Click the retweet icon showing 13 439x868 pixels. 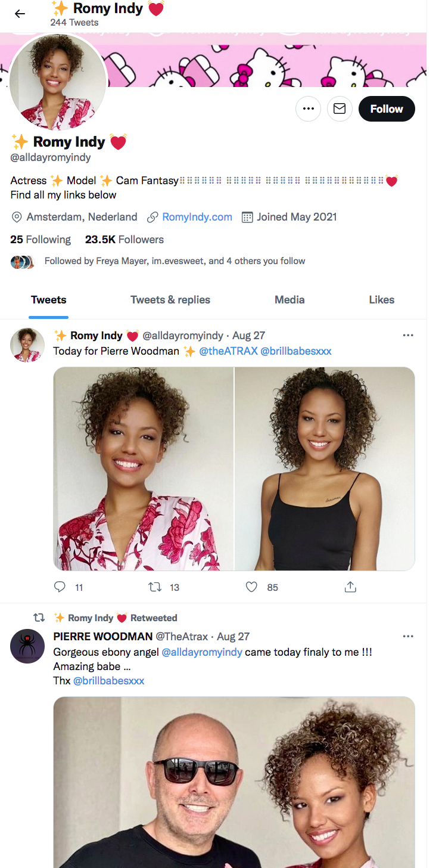pos(155,587)
